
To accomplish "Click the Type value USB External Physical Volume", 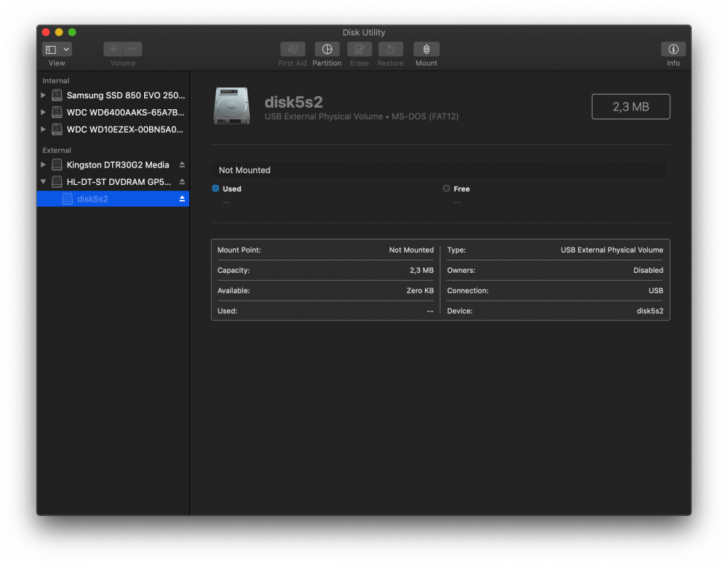I will 612,250.
